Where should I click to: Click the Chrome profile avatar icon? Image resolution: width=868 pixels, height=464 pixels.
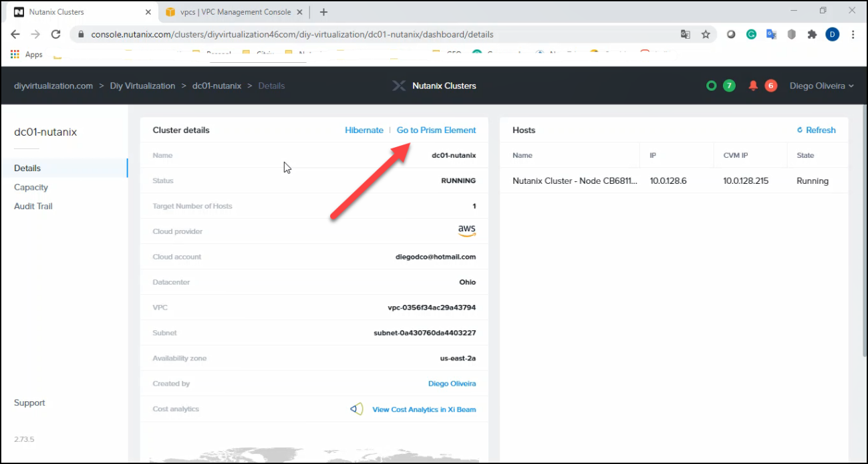[832, 34]
